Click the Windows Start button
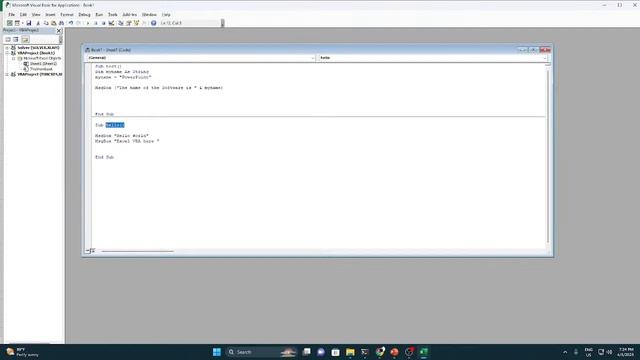640x360 pixels. [217, 352]
